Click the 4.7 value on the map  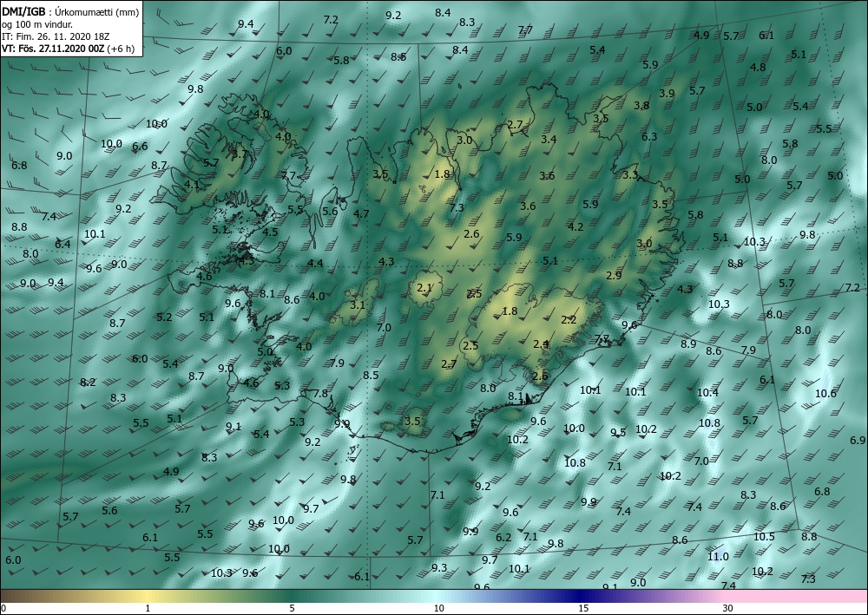tap(361, 213)
